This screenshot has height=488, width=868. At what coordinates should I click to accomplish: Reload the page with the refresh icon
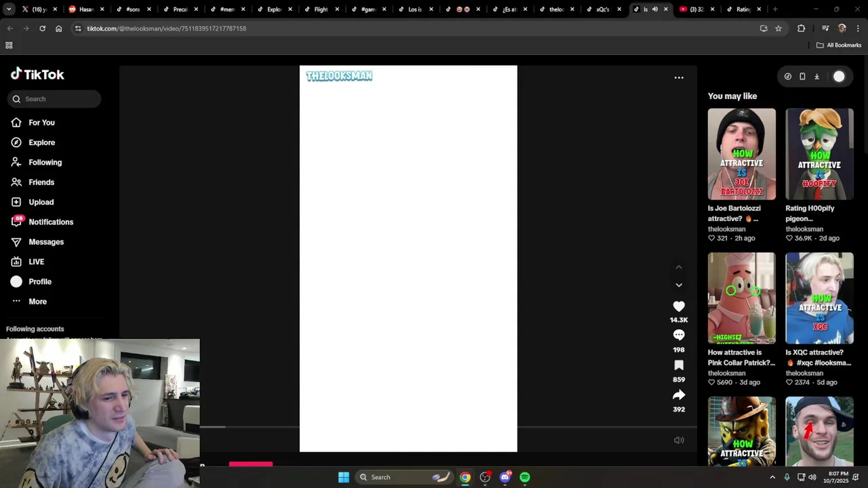click(42, 28)
